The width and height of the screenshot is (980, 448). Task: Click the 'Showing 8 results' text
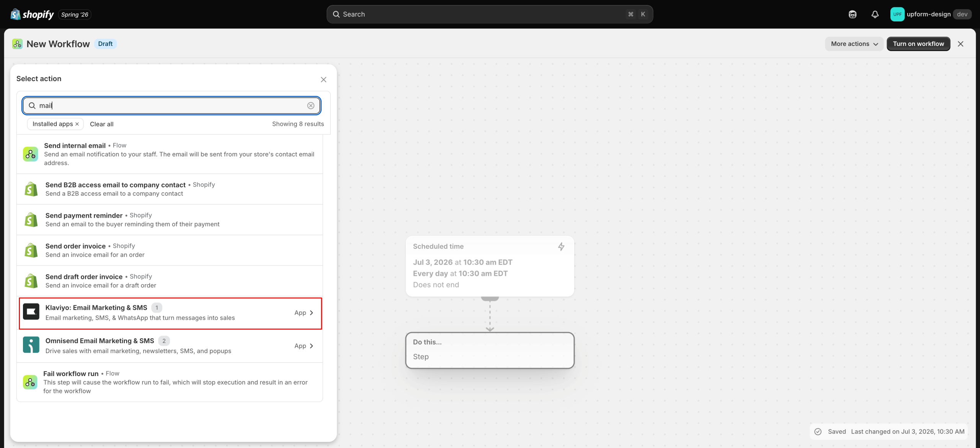[298, 124]
